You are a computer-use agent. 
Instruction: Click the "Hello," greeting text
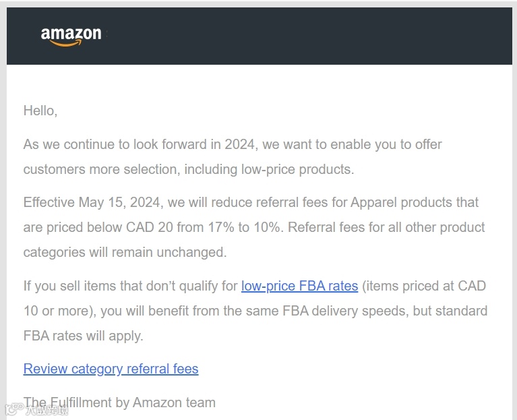[40, 111]
